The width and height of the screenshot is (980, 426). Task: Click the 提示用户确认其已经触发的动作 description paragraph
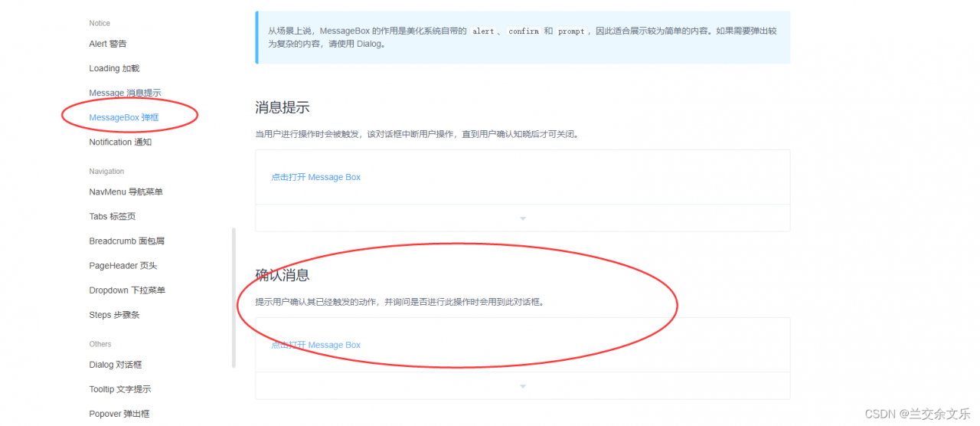pos(400,302)
